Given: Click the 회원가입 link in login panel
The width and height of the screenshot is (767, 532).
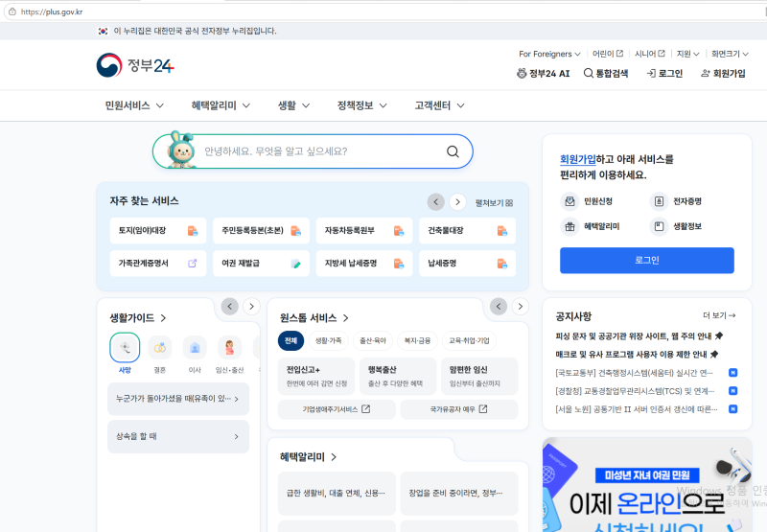Looking at the screenshot, I should pos(578,159).
